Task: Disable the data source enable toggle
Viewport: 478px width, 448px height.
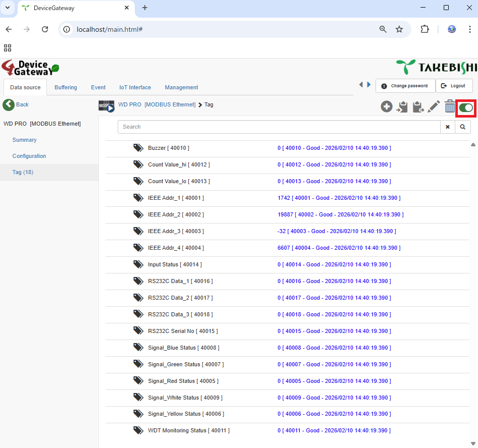Action: click(465, 107)
